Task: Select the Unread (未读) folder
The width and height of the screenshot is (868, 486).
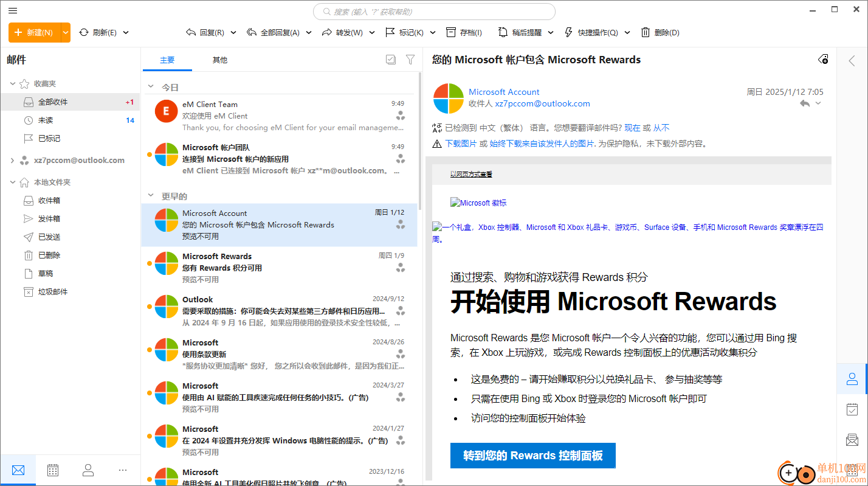Action: click(70, 120)
